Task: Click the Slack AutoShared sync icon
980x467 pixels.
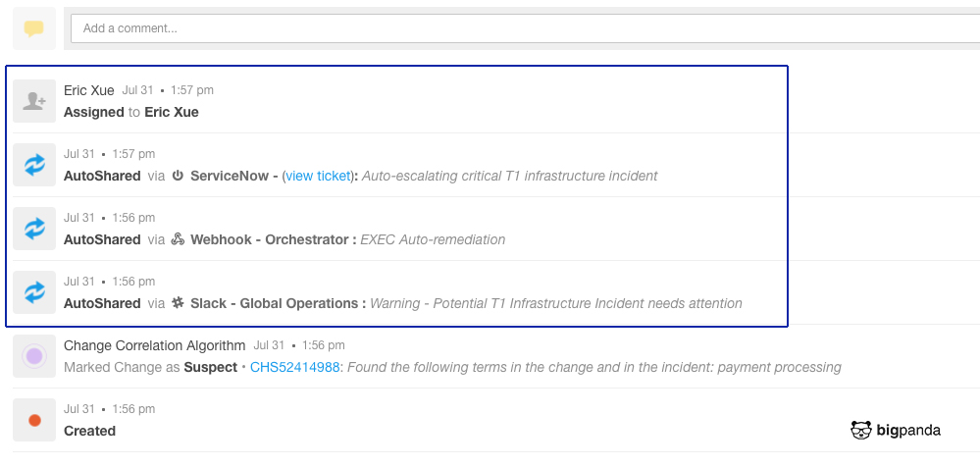Action: [34, 292]
